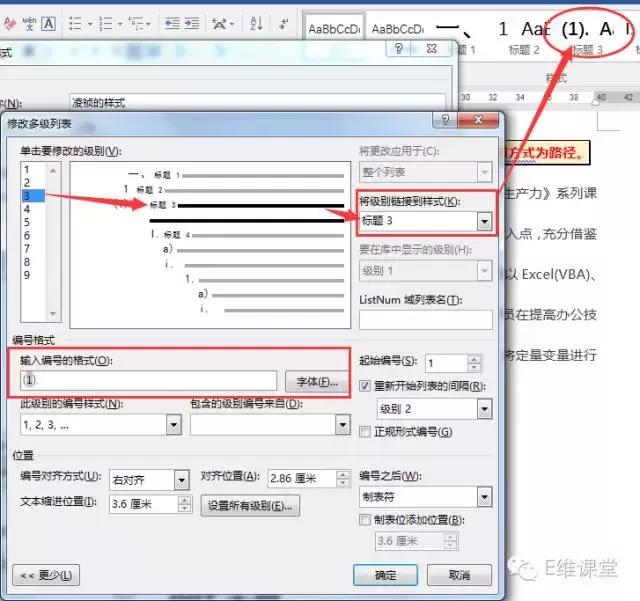Increase 对齐位置 with the up spinner
This screenshot has height=601, width=640.
click(x=343, y=474)
